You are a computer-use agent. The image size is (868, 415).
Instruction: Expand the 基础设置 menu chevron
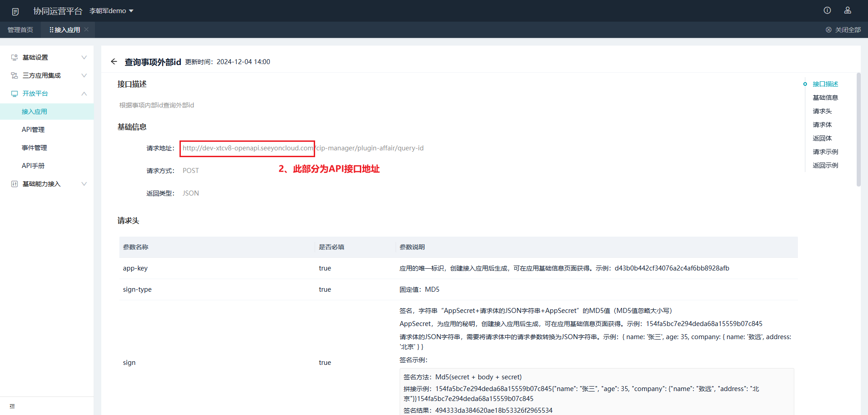click(84, 57)
